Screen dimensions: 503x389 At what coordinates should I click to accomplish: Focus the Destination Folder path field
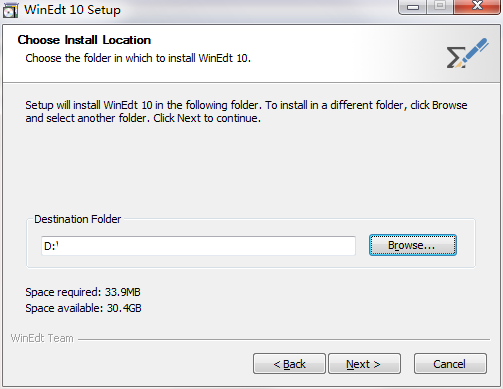pyautogui.click(x=198, y=246)
